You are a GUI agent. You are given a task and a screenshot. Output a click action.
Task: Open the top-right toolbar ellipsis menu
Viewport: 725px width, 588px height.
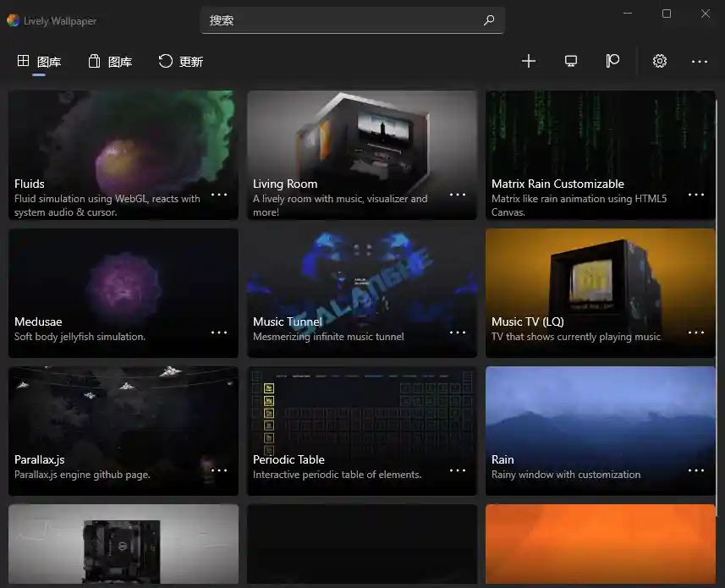tap(699, 61)
